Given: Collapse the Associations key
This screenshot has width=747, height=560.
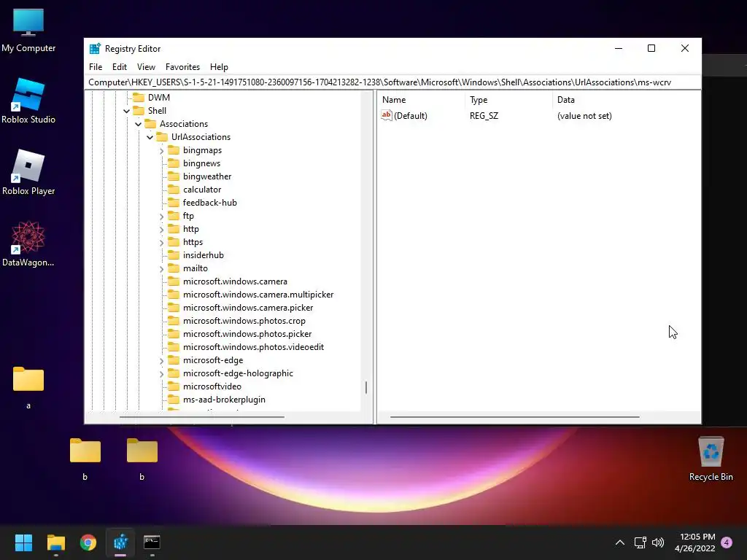Looking at the screenshot, I should 138,124.
